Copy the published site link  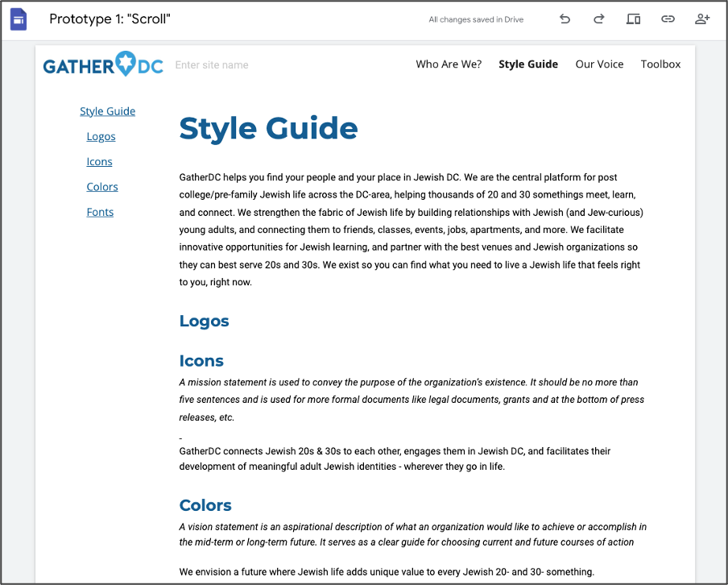point(668,19)
